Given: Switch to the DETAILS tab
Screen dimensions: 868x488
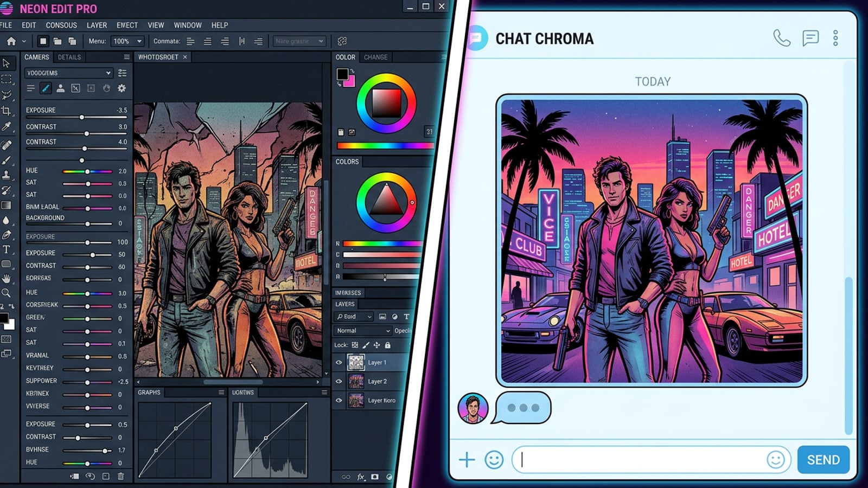Looking at the screenshot, I should pyautogui.click(x=69, y=57).
